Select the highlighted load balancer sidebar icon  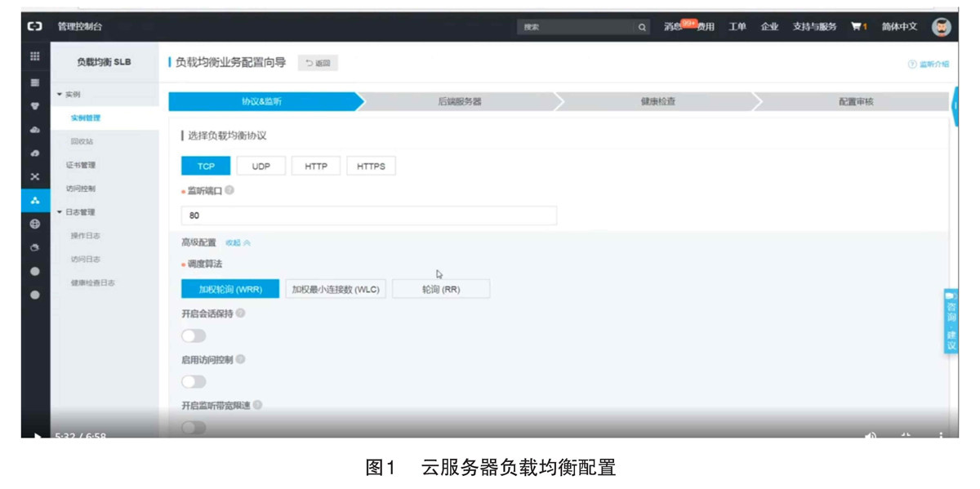click(34, 200)
